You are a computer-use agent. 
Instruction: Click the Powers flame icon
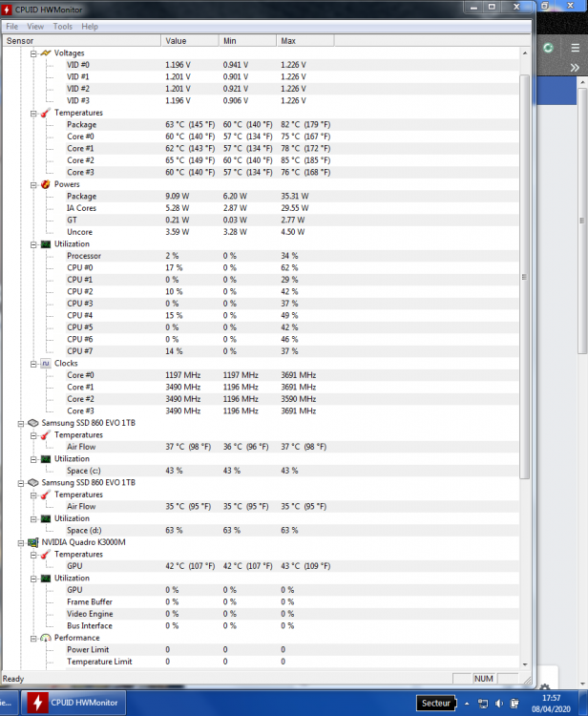pos(46,184)
